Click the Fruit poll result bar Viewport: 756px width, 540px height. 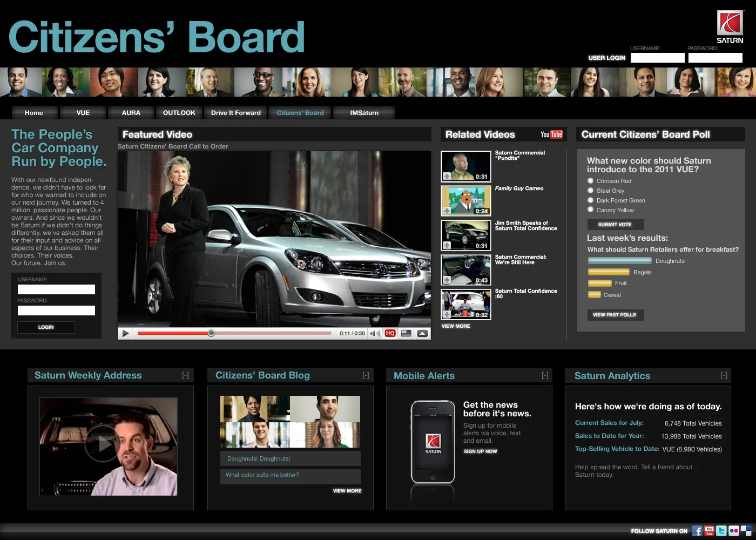point(599,283)
